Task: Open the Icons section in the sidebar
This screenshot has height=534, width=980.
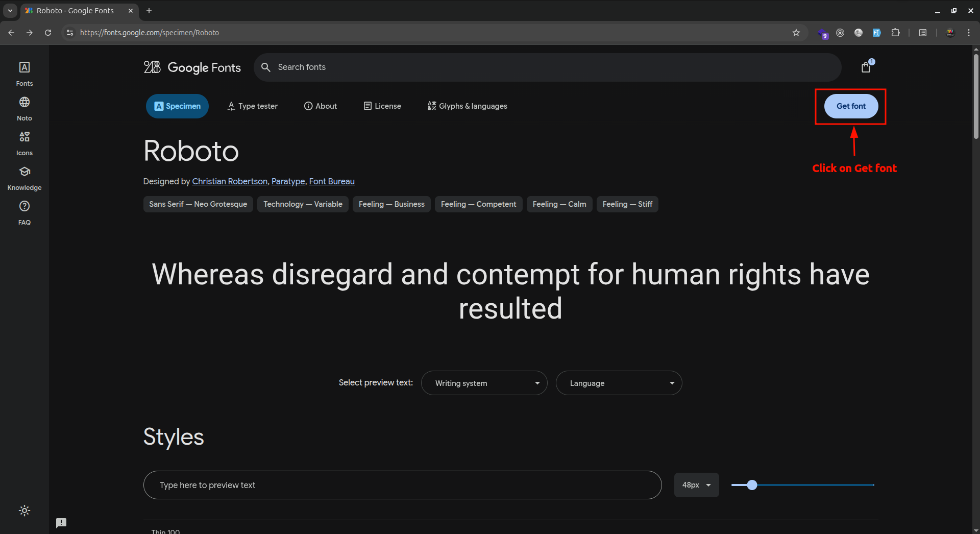Action: click(24, 141)
